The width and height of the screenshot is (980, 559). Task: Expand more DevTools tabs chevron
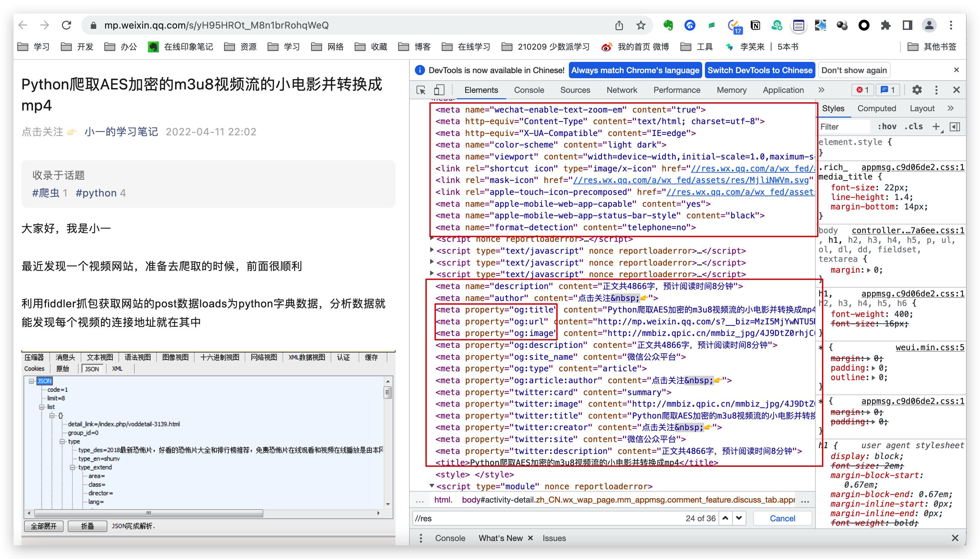pos(821,90)
